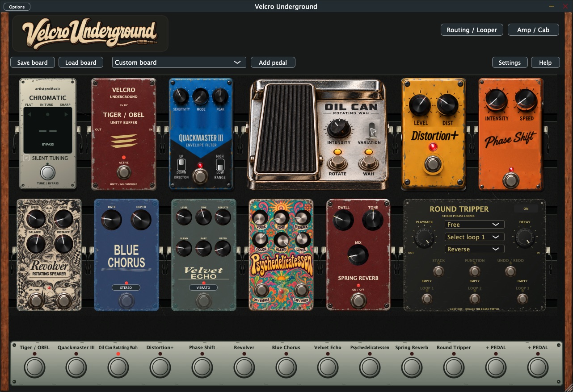
Task: Open the Select loop 1 dropdown
Action: [x=475, y=237]
